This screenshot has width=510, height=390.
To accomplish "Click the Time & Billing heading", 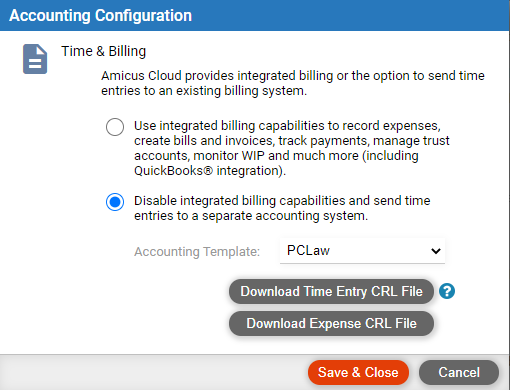I will [104, 51].
